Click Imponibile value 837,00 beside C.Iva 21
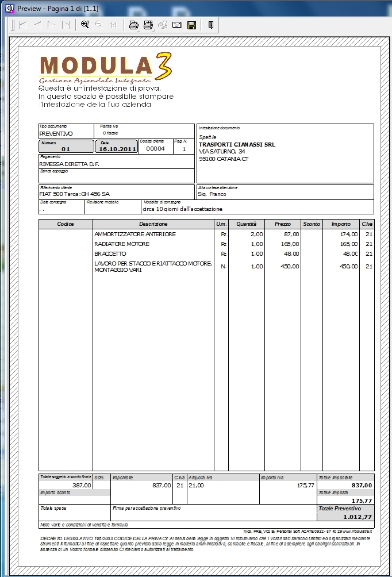The image size is (392, 577). click(x=162, y=486)
